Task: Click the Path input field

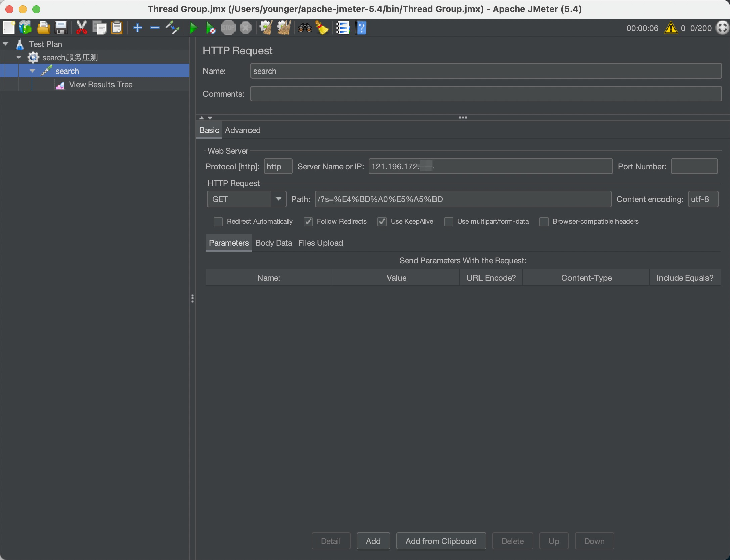Action: pyautogui.click(x=463, y=199)
